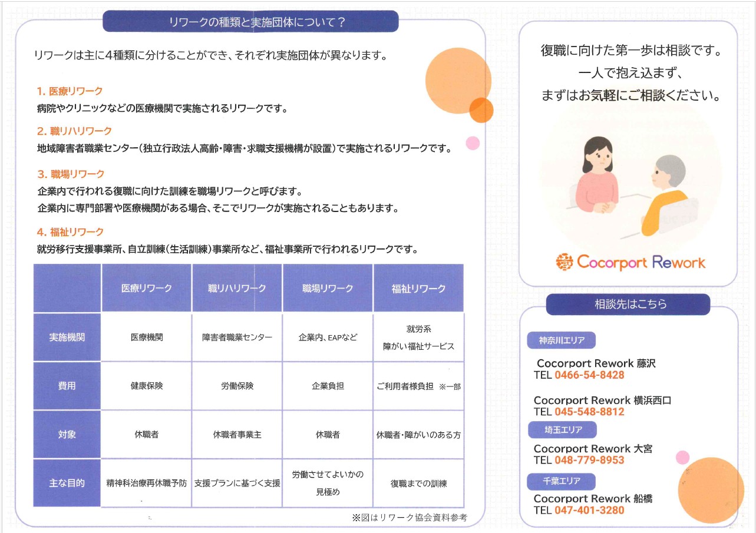Click phone number 048-779-8953
756x533 pixels.
[589, 460]
